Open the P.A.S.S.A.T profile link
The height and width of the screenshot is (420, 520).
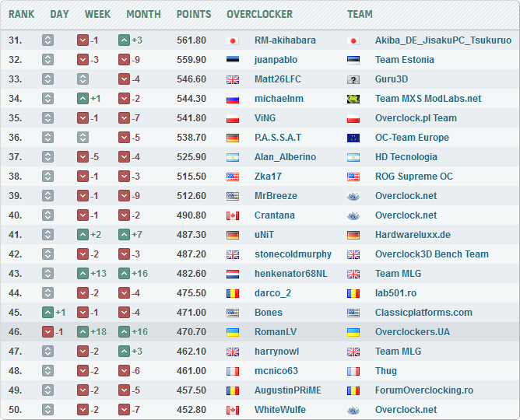click(278, 138)
